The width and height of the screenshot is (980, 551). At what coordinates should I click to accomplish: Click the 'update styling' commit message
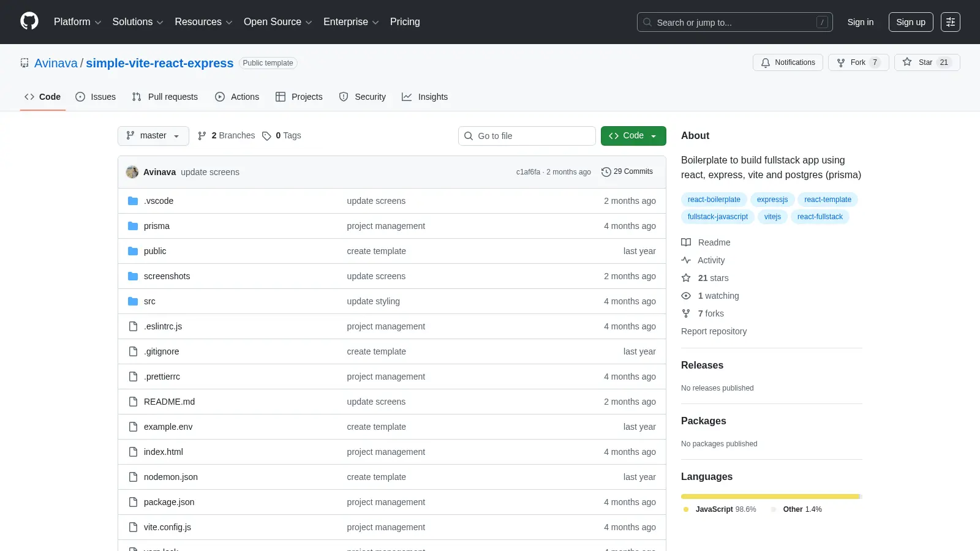point(373,301)
